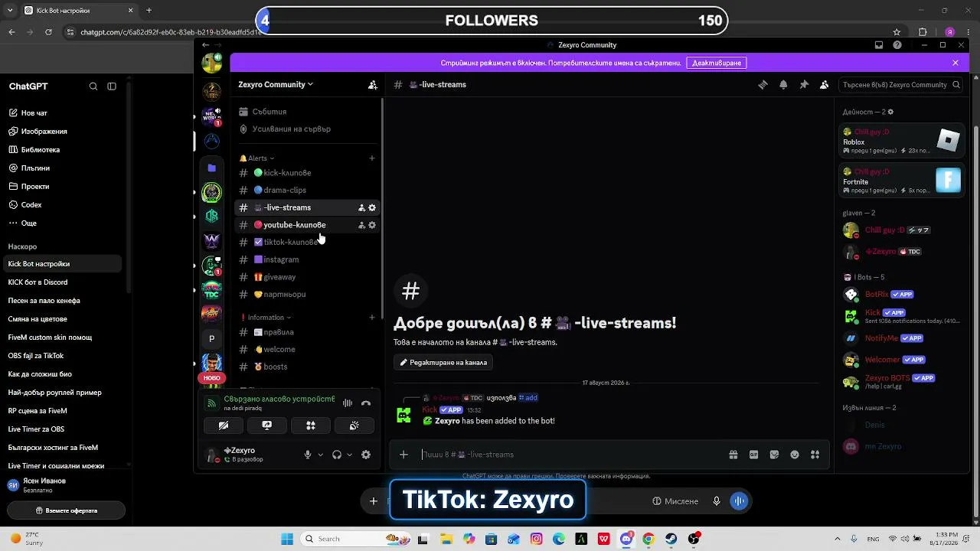Focus the Discord message input field
This screenshot has width=980, height=551.
point(570,455)
